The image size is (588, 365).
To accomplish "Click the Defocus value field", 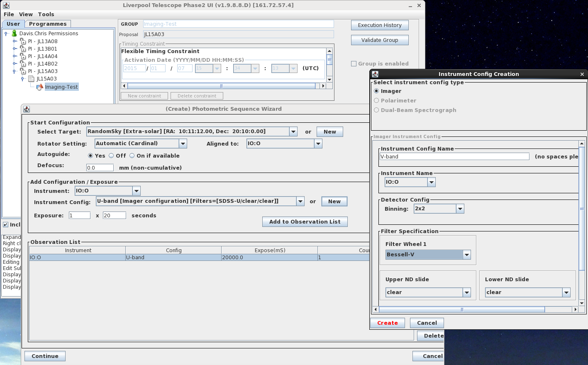I will point(100,168).
